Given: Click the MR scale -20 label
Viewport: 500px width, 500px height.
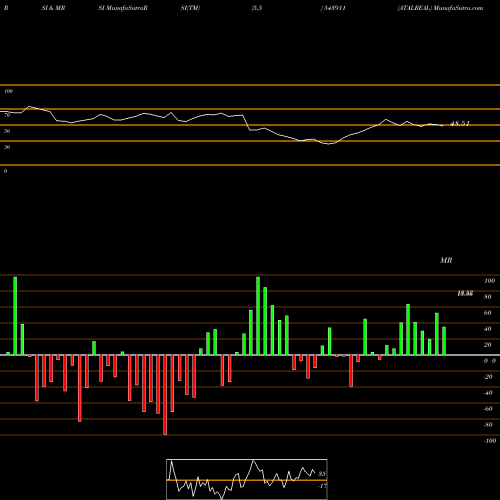Looking at the screenshot, I should 488,377.
